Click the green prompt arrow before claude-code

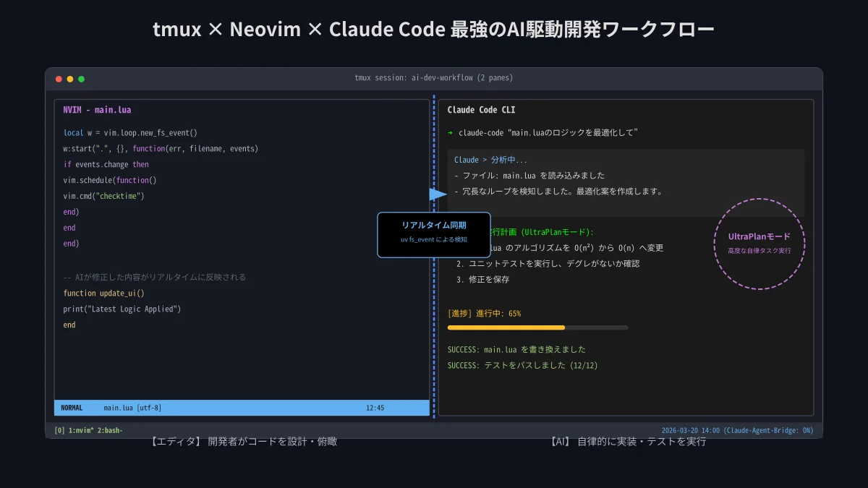pos(450,133)
